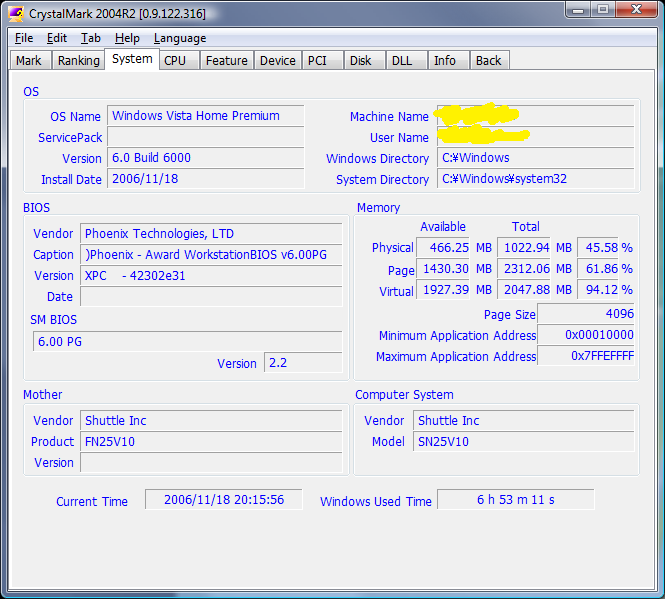Click the System Directory field
This screenshot has height=599, width=665.
point(536,179)
